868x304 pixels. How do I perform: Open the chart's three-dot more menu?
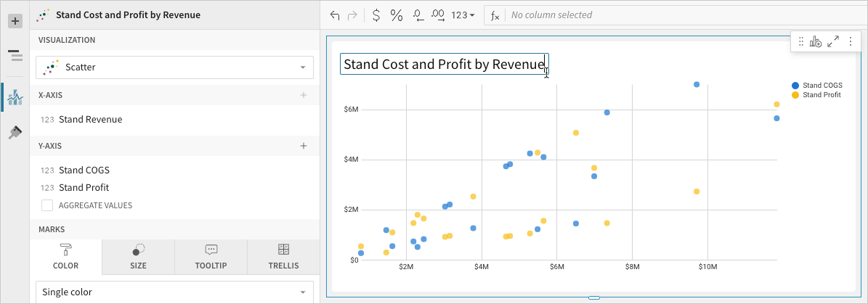pos(850,42)
